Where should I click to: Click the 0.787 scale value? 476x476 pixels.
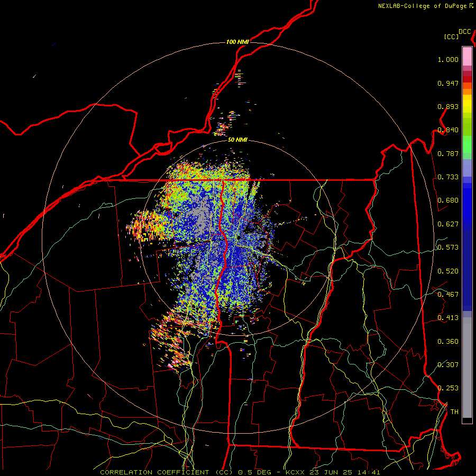point(448,153)
